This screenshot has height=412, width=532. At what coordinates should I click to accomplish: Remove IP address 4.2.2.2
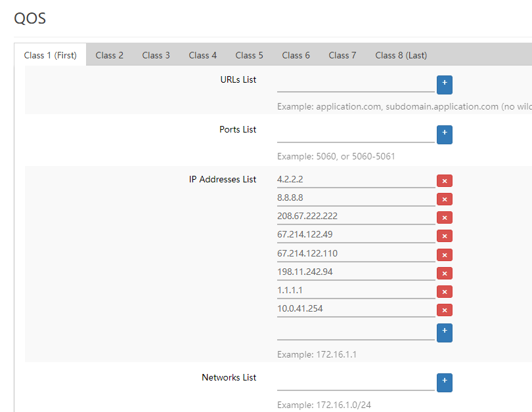(445, 181)
